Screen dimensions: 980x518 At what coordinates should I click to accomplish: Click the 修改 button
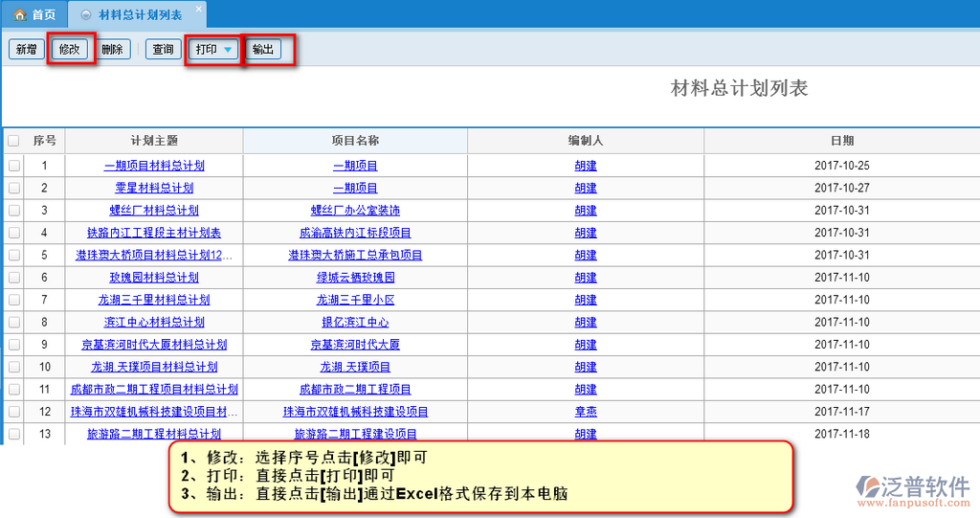70,49
